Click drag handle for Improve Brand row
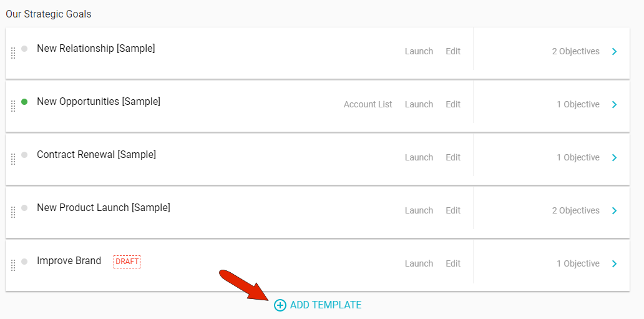 tap(13, 265)
